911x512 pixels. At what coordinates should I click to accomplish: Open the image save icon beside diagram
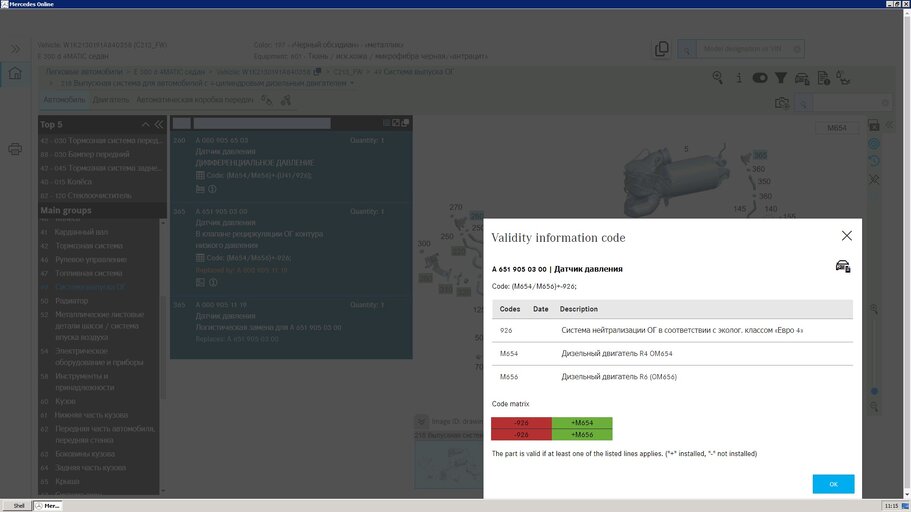(873, 125)
